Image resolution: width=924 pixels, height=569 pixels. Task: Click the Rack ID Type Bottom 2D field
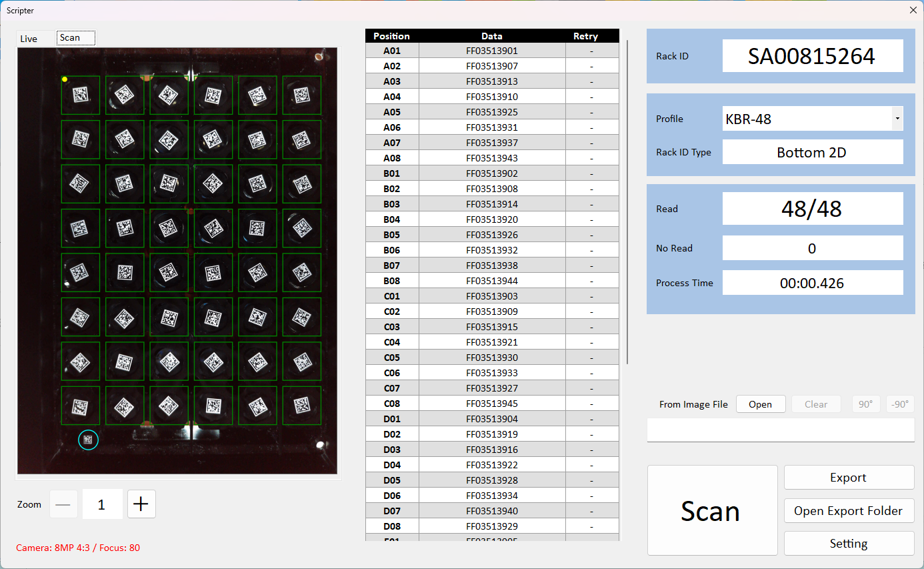click(812, 152)
